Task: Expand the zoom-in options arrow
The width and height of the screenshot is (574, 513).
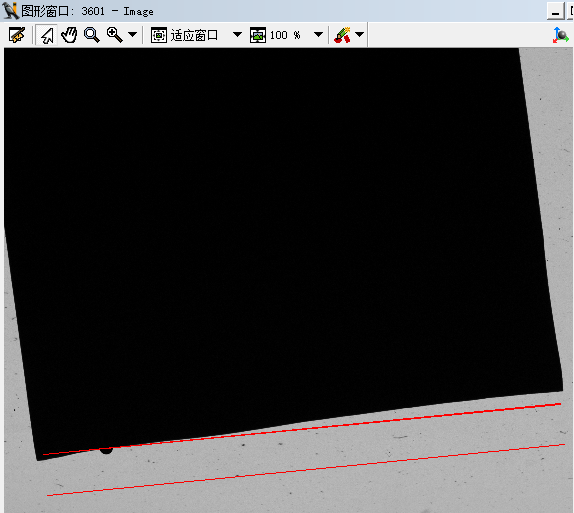Action: click(x=133, y=35)
